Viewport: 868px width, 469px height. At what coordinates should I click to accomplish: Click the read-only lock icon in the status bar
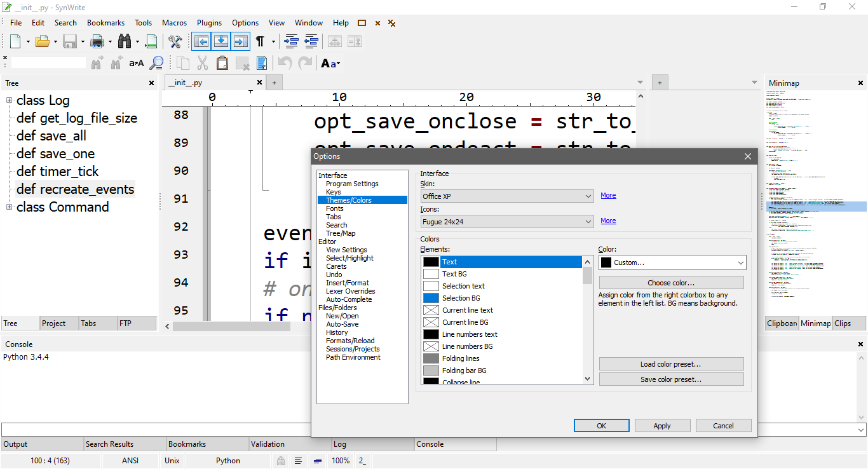[280, 461]
